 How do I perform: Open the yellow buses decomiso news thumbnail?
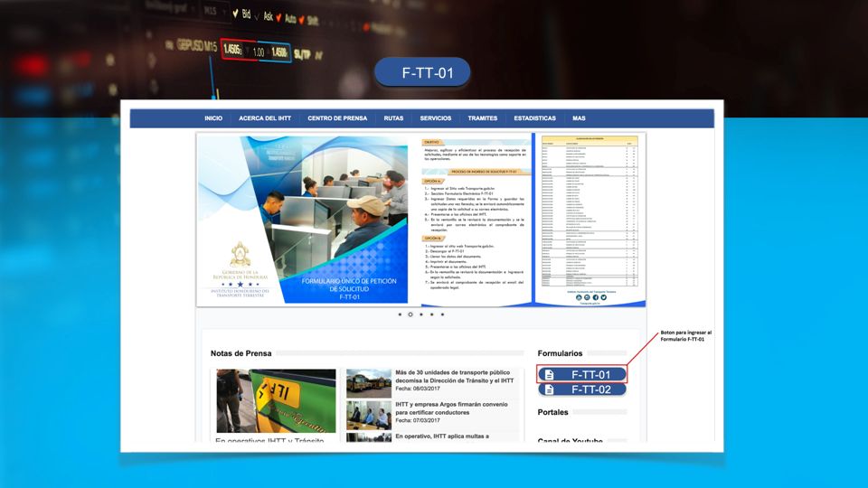coord(369,383)
